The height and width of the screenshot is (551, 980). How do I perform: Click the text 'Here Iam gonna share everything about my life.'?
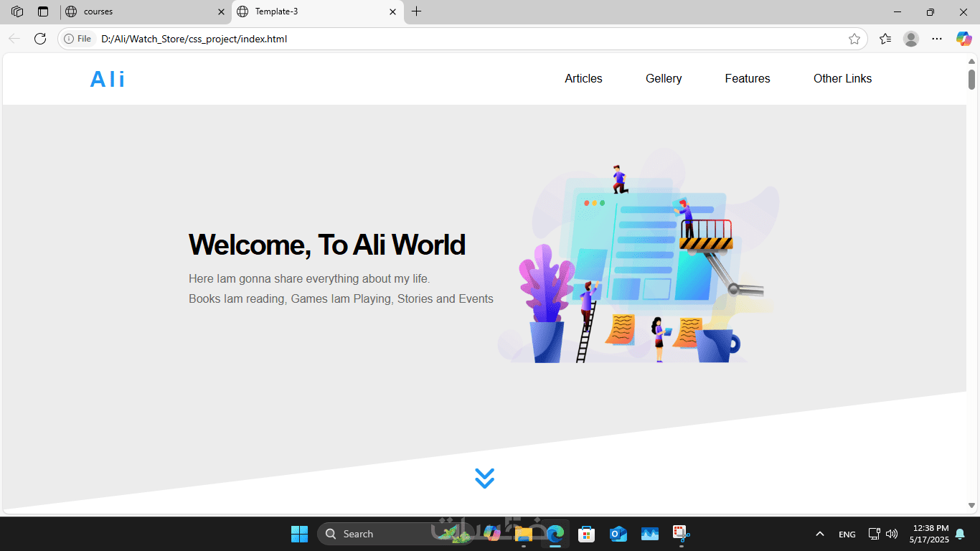[x=309, y=278]
